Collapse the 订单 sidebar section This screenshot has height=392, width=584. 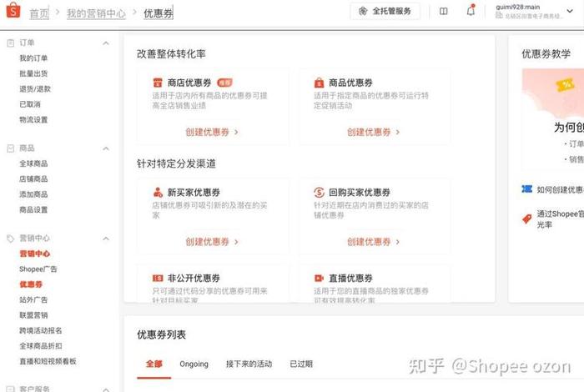(106, 43)
